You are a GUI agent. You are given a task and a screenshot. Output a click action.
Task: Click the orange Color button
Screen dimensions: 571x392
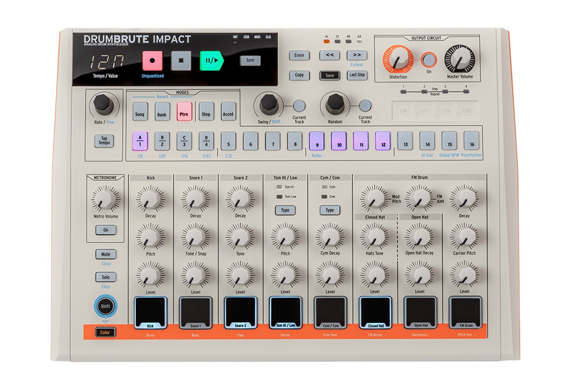105,332
